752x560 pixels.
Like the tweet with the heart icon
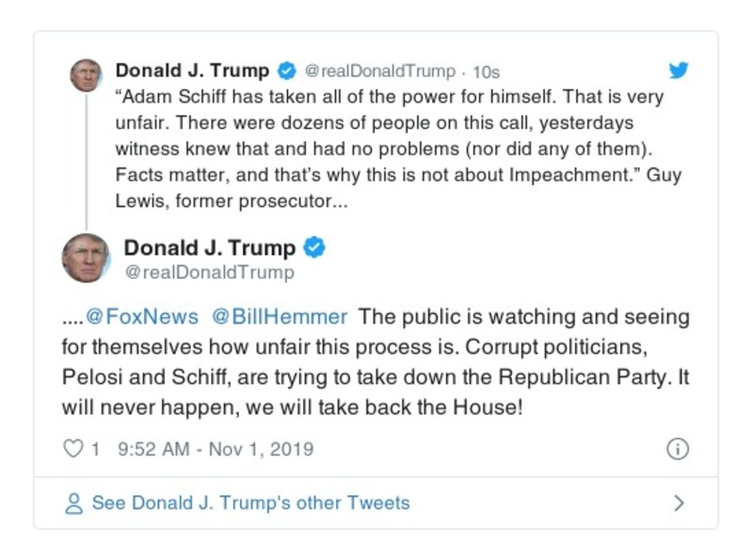pyautogui.click(x=72, y=449)
